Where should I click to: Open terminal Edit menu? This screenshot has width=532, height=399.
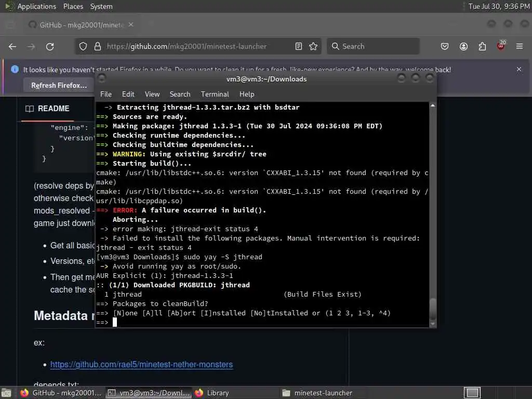click(x=128, y=95)
